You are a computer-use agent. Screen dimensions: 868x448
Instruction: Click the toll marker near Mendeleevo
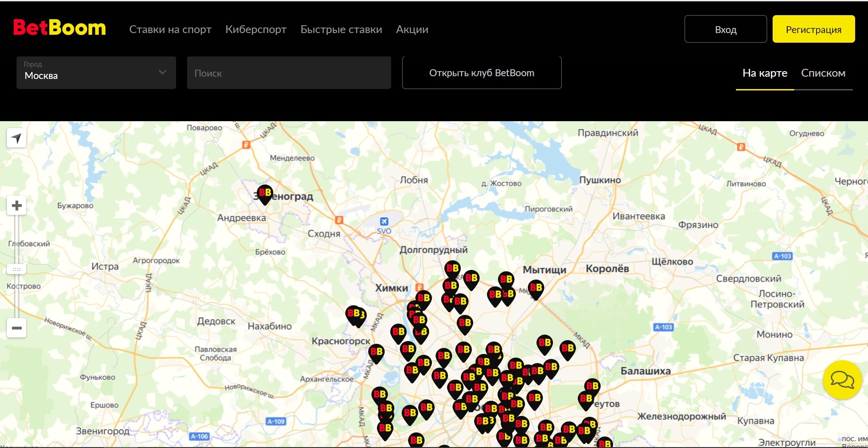pos(246,145)
